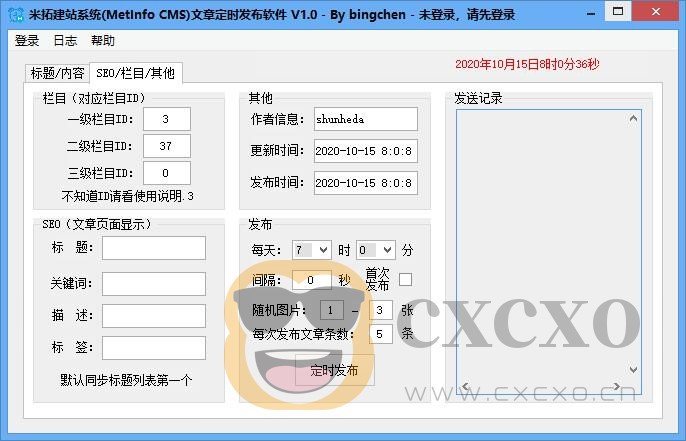This screenshot has height=441, width=686.
Task: Click the 发送记录 scroll right arrow
Action: [616, 386]
